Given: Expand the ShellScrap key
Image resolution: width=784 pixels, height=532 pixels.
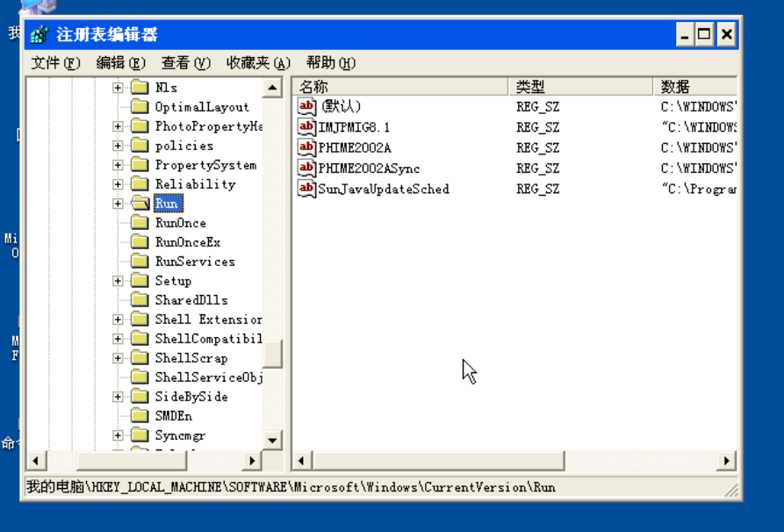Looking at the screenshot, I should [118, 358].
